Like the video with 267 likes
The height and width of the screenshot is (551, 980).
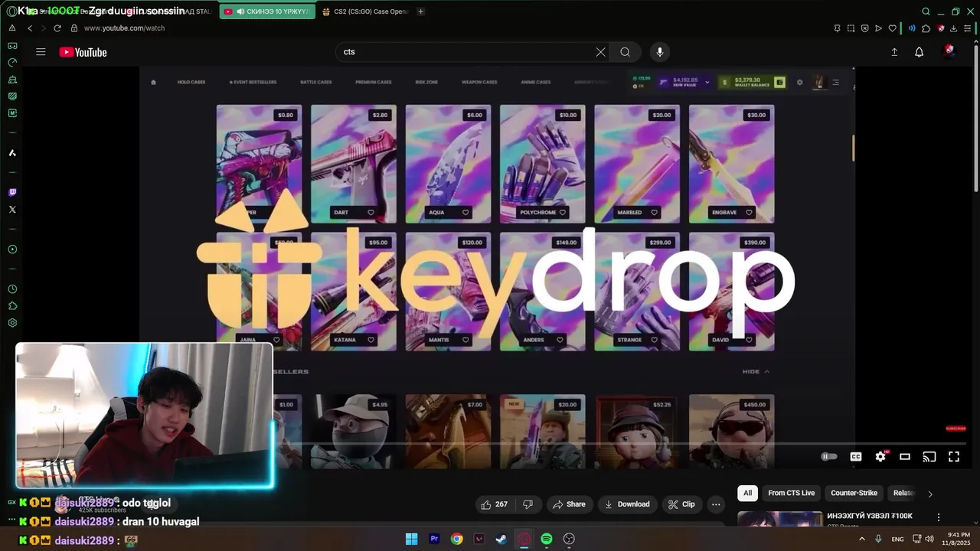[x=494, y=504]
